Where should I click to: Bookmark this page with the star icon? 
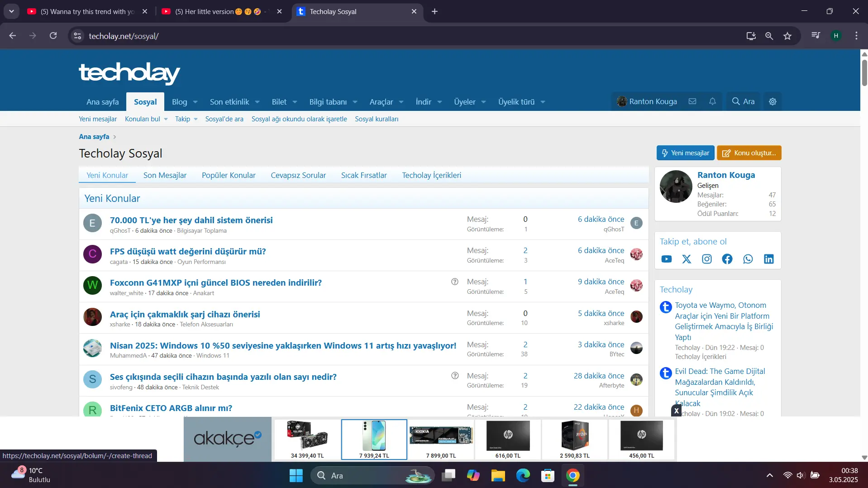point(787,36)
